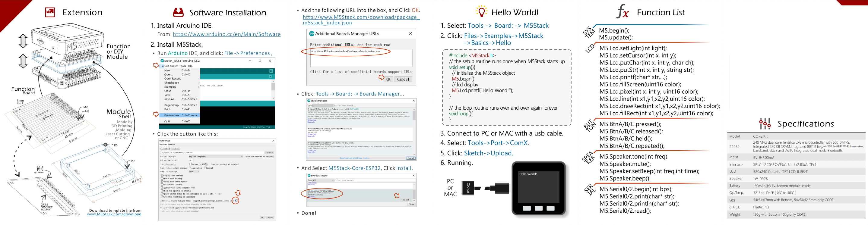Switch to the Settings tab in Preferences
The image size is (868, 225).
(163, 144)
